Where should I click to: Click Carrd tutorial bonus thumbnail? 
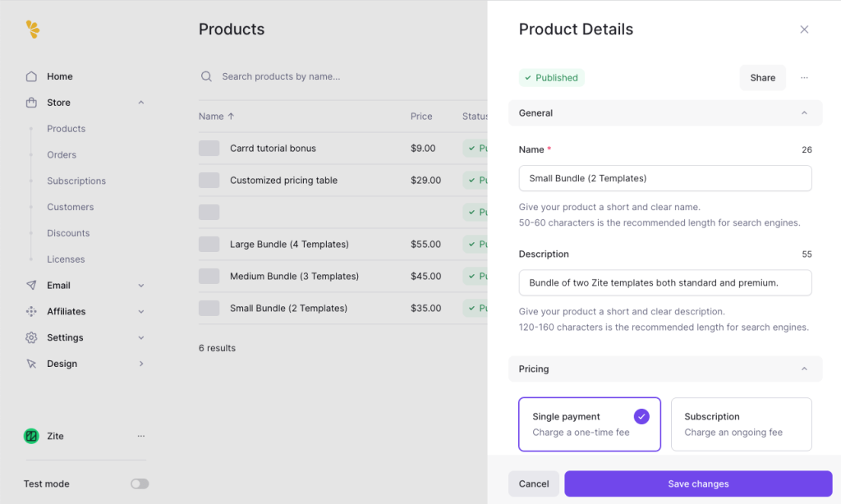tap(209, 148)
